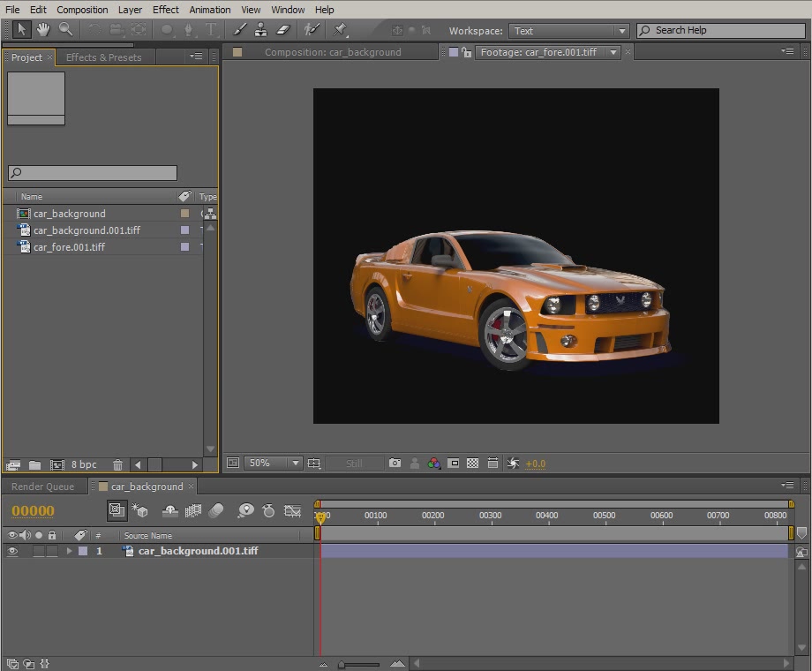Open the 50% magnification dropdown

coord(274,463)
